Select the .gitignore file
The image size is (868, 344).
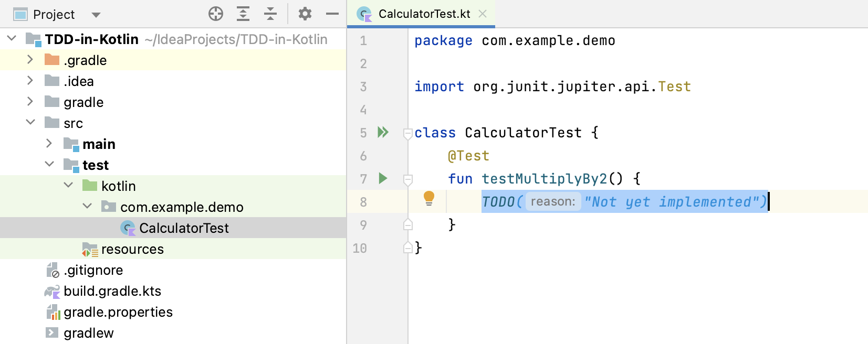93,270
